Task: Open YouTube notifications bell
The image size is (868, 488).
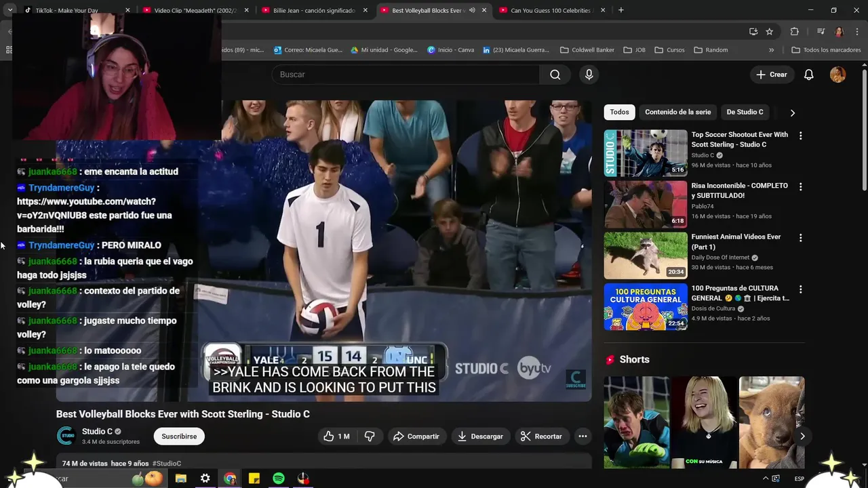Action: [808, 75]
